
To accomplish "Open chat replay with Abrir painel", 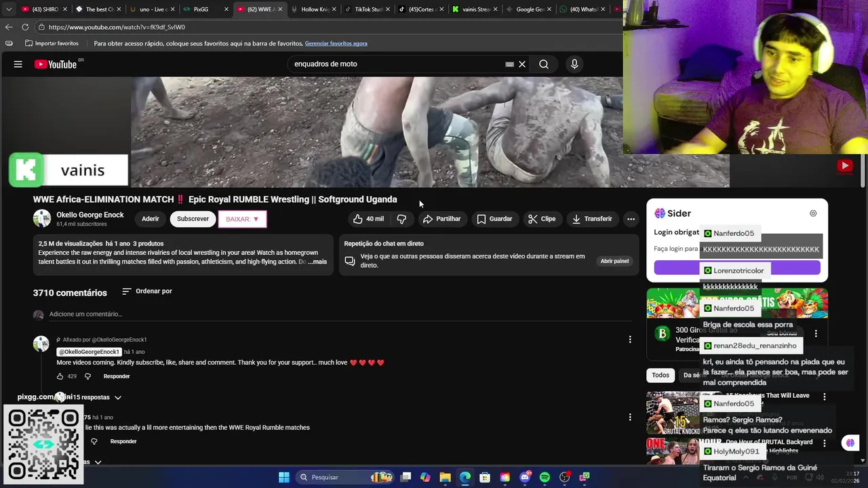I will click(614, 261).
